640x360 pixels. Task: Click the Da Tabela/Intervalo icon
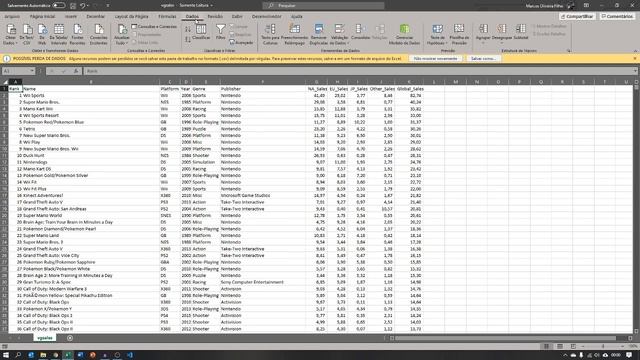pos(59,35)
